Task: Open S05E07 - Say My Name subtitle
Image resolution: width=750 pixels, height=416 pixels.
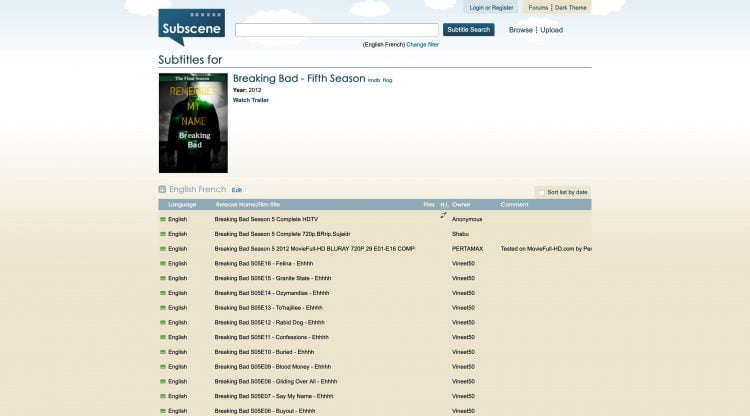Action: tap(274, 396)
